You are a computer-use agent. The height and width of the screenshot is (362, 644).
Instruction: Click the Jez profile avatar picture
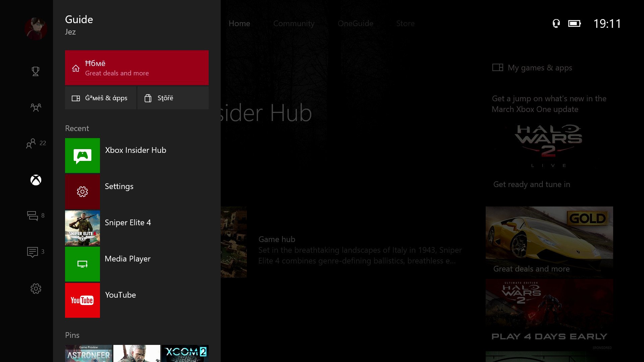coord(36,28)
